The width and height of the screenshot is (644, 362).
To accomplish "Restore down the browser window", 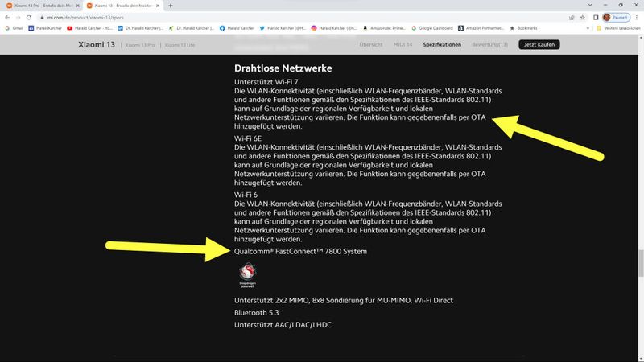I will (x=621, y=6).
